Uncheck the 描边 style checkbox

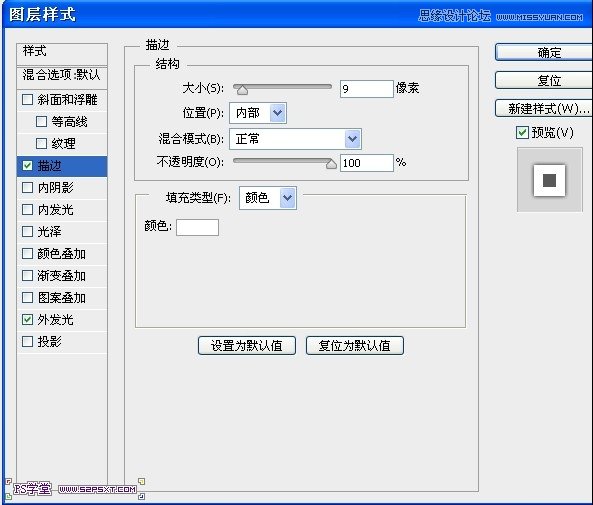click(27, 166)
